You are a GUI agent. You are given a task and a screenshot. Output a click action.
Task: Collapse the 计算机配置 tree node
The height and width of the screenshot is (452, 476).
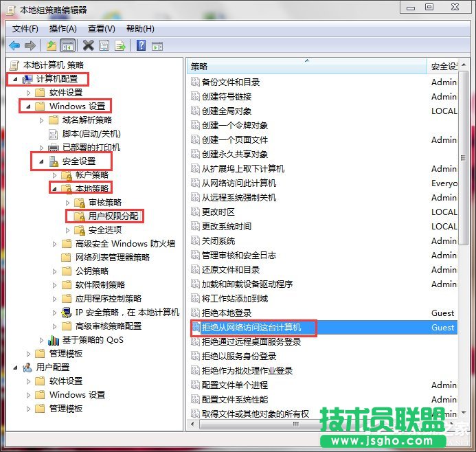14,79
